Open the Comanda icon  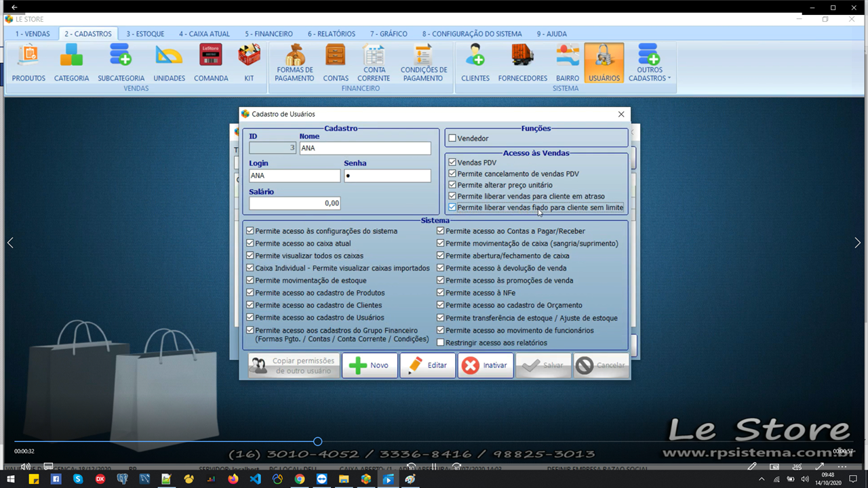(x=211, y=63)
